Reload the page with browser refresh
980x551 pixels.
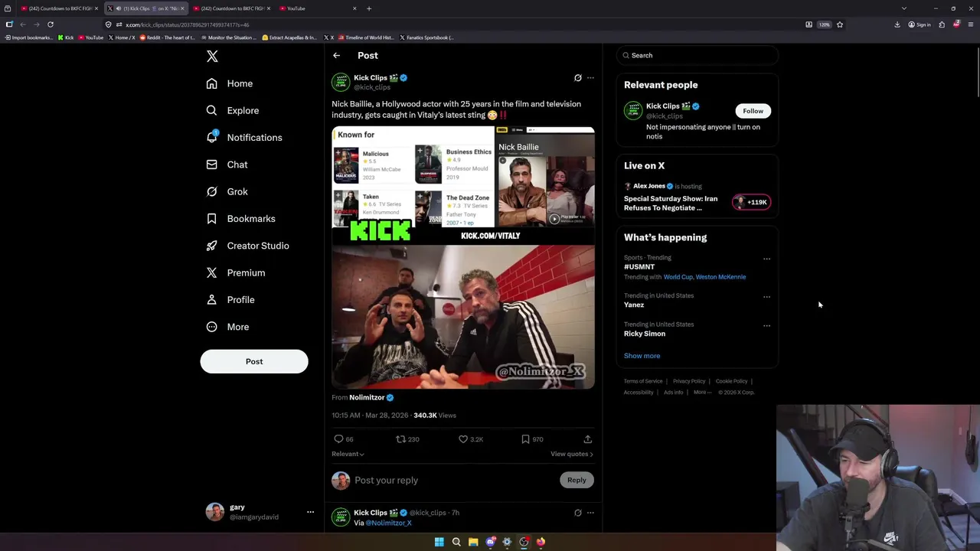(x=51, y=24)
